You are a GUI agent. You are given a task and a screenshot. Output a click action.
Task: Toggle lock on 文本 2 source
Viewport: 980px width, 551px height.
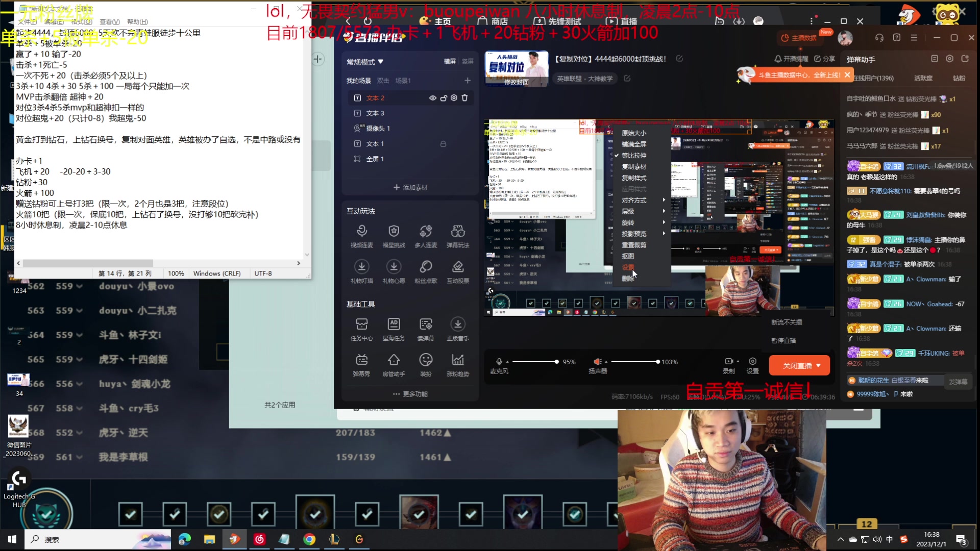[x=443, y=98]
